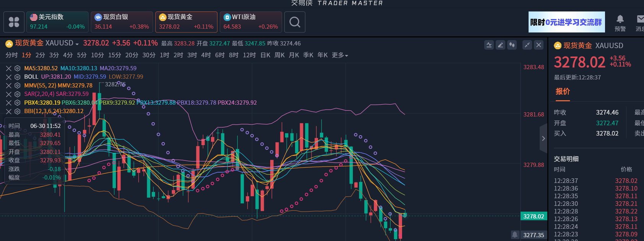
Task: Click the 3278.02 current price label on axis
Action: 534,217
